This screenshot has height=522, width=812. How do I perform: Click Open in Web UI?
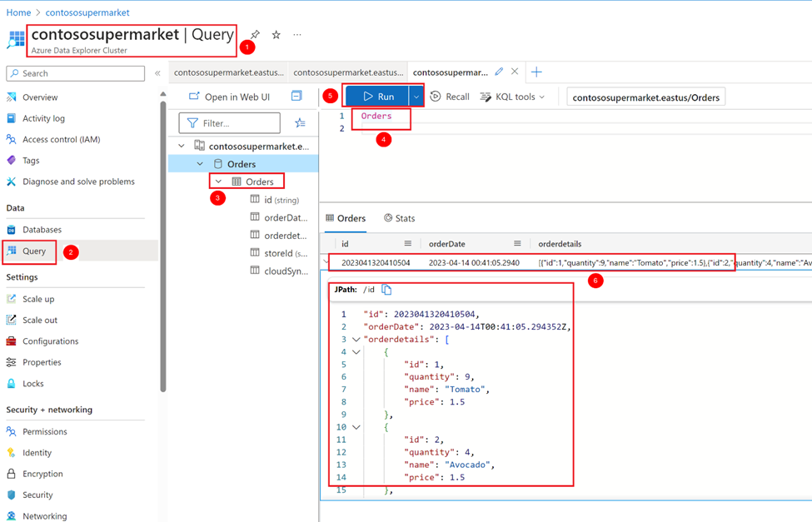pos(229,97)
